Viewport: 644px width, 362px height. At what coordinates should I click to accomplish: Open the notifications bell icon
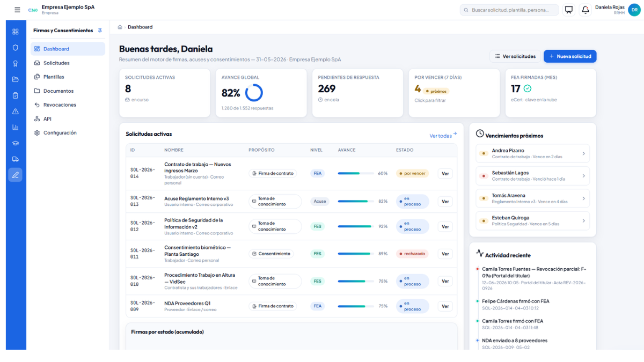click(x=586, y=10)
